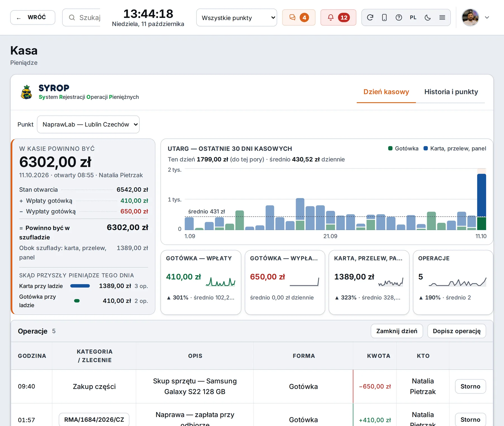Click the średnio 431 zł chart label
The image size is (504, 426).
pos(206,211)
